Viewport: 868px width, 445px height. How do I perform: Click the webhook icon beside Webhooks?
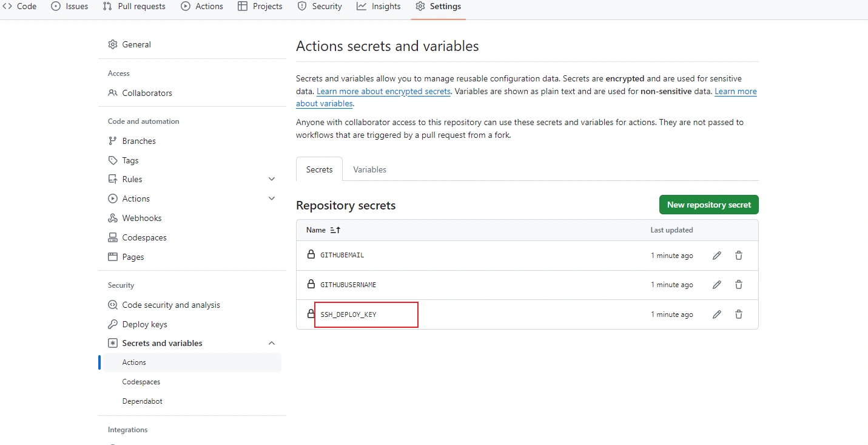point(113,218)
